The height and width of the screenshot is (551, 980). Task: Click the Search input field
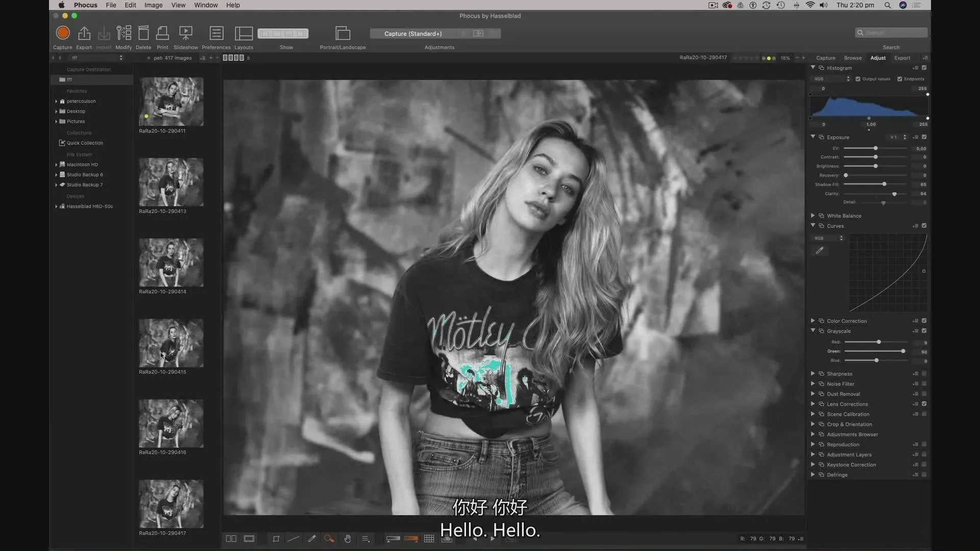click(x=891, y=33)
